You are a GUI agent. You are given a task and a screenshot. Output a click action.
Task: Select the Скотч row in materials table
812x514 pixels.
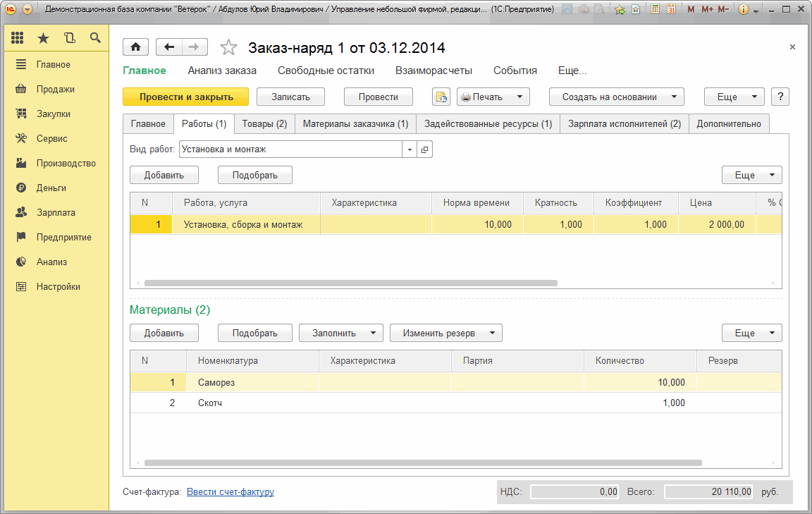coord(423,403)
